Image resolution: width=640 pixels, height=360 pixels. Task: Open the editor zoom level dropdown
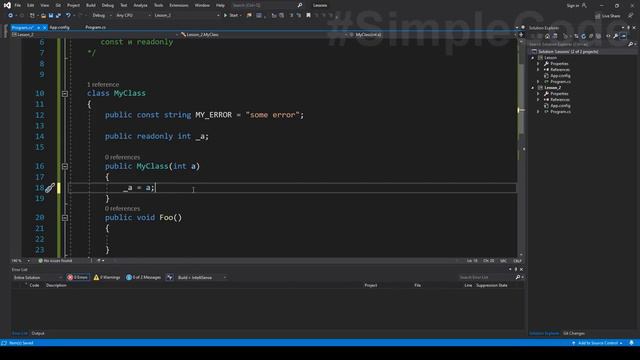[20, 260]
